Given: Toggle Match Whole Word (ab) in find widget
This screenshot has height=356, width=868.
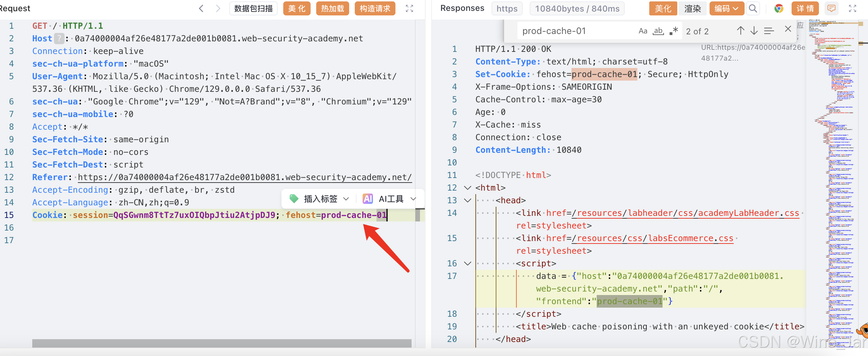Looking at the screenshot, I should click(658, 31).
